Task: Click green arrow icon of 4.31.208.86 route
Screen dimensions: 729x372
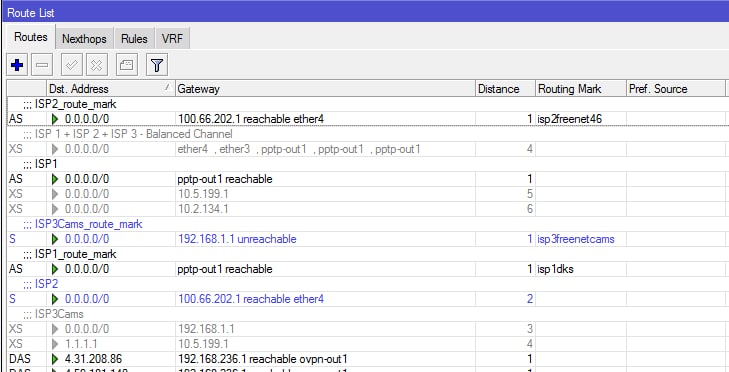Action: coord(55,359)
